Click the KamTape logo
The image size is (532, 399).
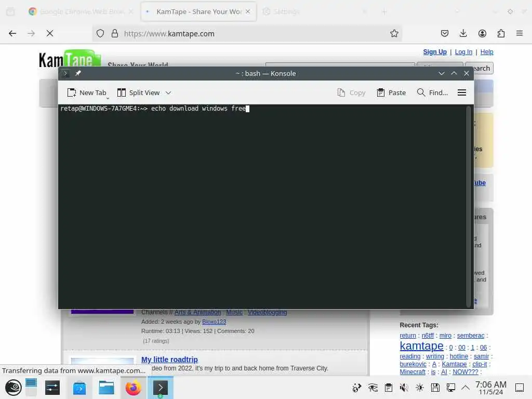pos(70,58)
